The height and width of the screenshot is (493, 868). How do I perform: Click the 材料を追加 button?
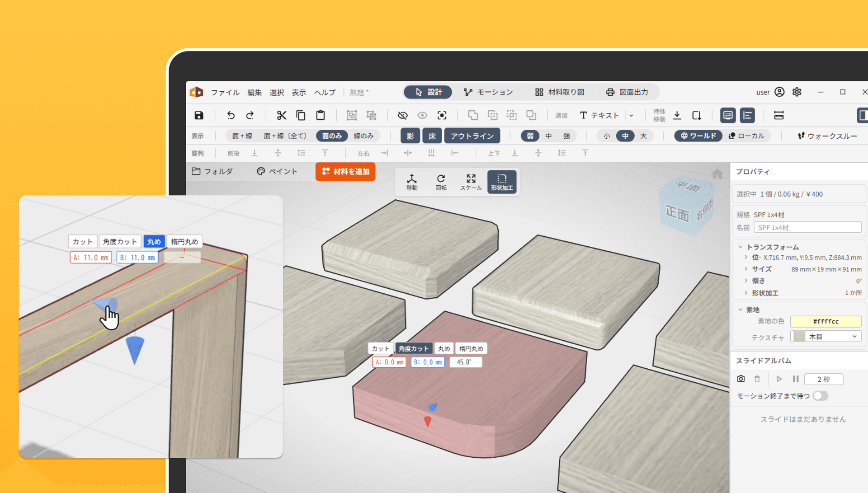345,171
